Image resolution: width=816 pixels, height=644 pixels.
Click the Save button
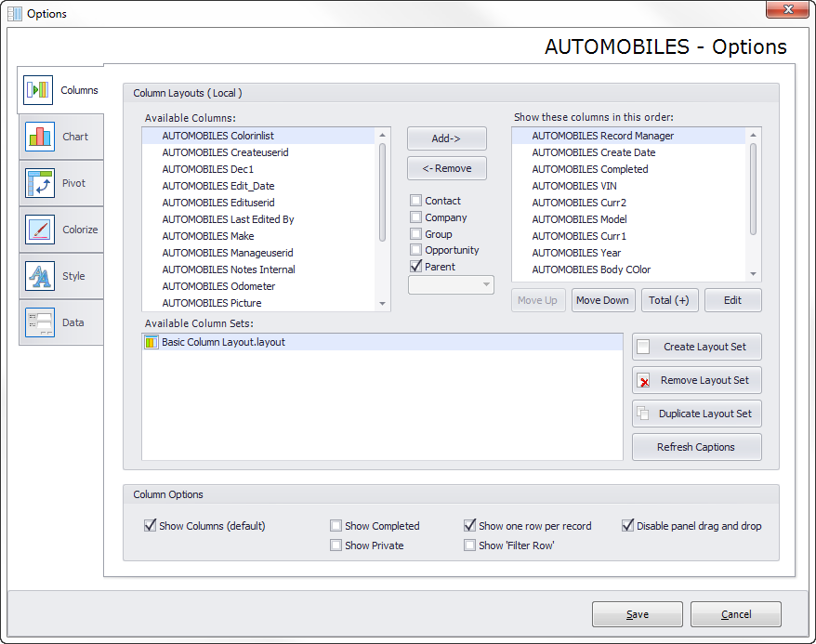click(x=637, y=614)
